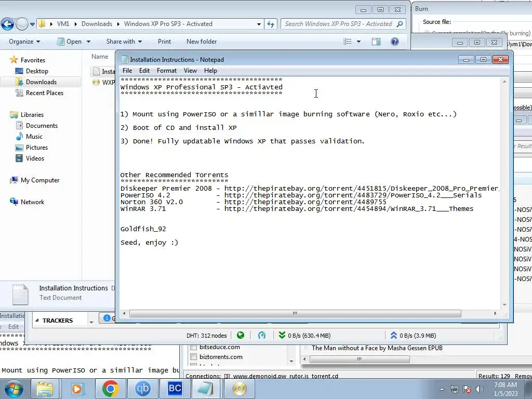Open Notepad View menu
Screen dimensions: 532x399
coord(190,71)
